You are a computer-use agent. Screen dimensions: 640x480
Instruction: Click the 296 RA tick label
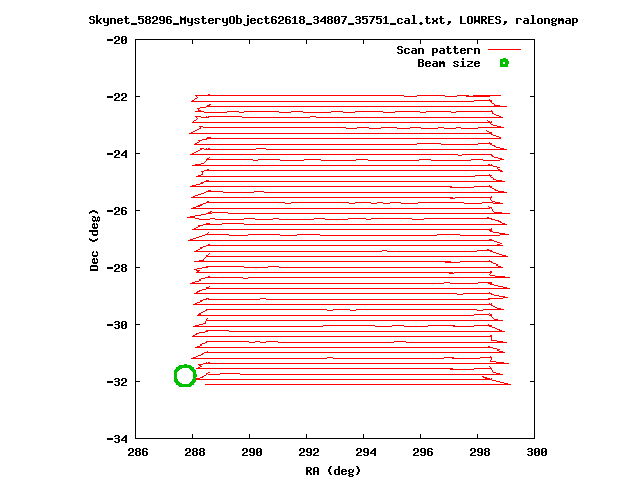point(423,452)
